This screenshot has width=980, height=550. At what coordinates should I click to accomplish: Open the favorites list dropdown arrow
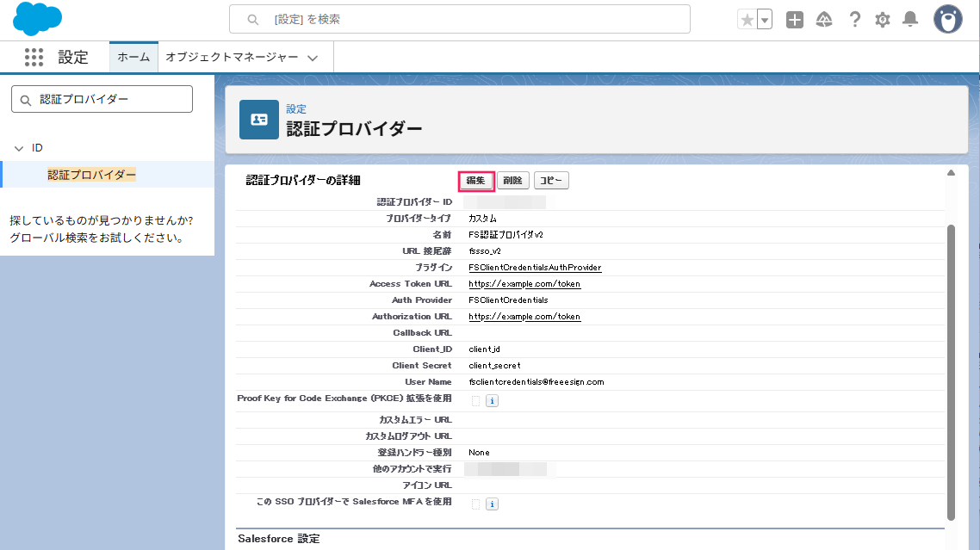[765, 20]
